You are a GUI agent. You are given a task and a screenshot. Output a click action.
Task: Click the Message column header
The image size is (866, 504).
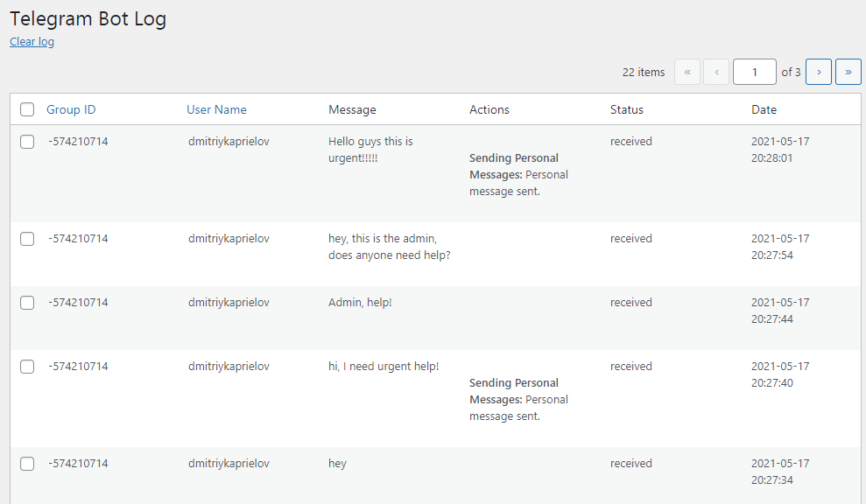(352, 109)
